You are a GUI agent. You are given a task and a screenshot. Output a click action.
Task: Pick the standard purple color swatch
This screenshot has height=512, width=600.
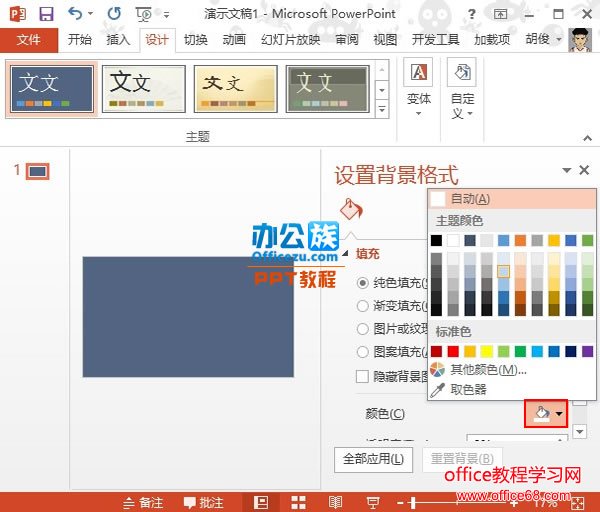[x=587, y=351]
